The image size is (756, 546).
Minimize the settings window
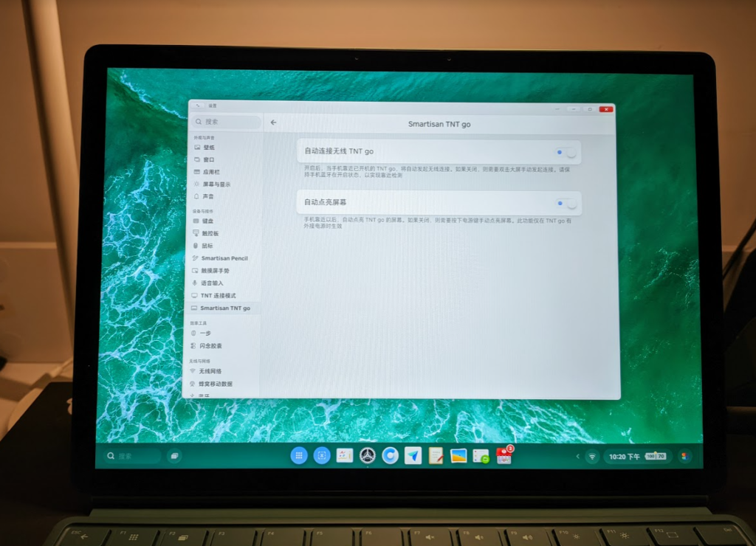pos(574,109)
